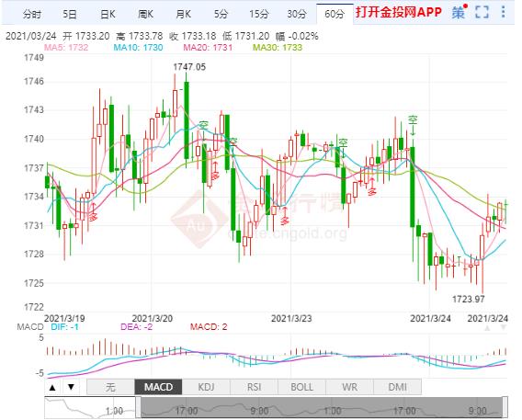The width and height of the screenshot is (522, 420).
Task: Select the MACD indicator button
Action: pyautogui.click(x=158, y=387)
